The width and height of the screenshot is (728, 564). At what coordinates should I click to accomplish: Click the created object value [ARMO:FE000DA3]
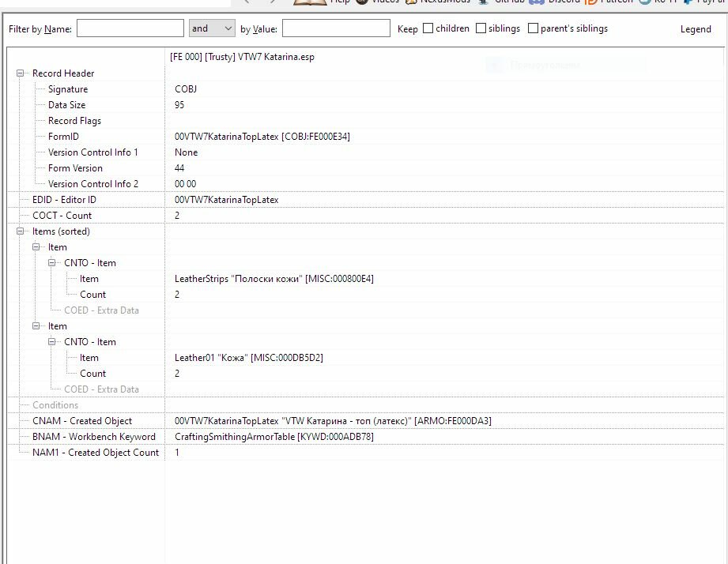point(333,421)
